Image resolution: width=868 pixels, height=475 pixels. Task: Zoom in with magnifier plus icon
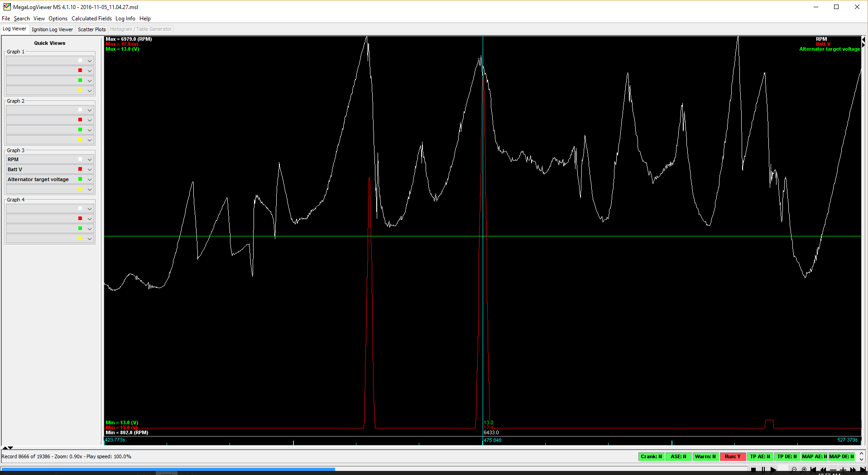[x=804, y=470]
